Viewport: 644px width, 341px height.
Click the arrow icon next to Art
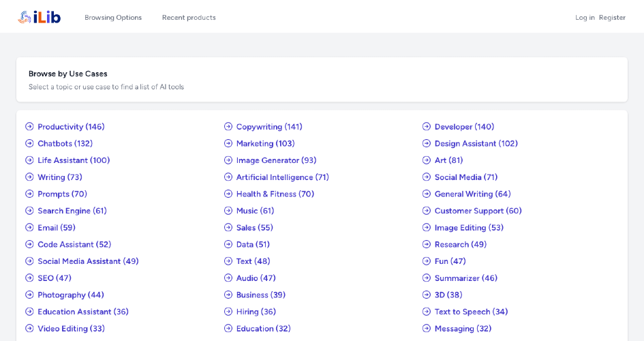(427, 160)
